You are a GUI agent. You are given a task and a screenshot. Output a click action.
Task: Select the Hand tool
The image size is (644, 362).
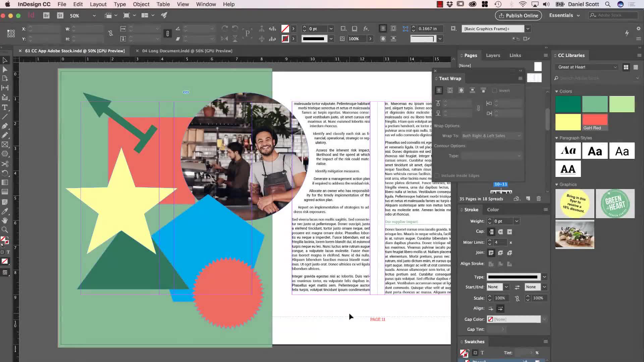[5, 220]
